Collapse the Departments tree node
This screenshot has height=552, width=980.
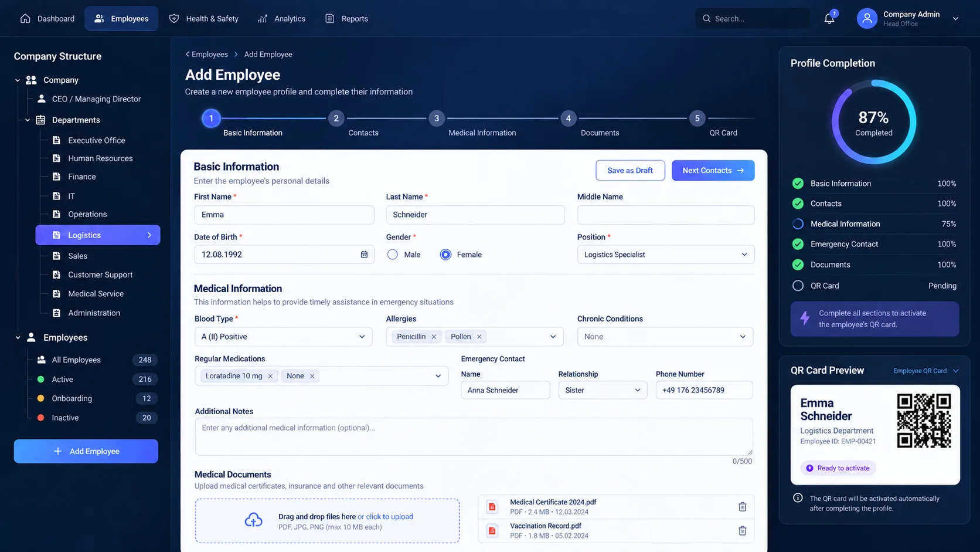(x=28, y=120)
